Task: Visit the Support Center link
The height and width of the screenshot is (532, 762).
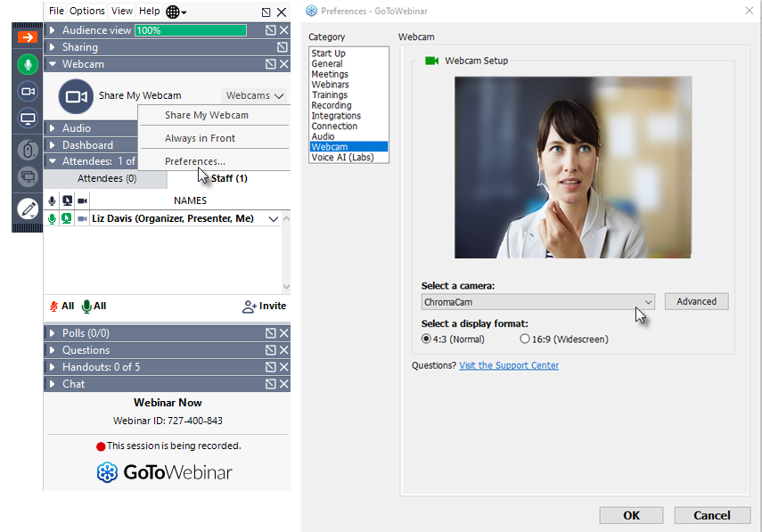Action: pos(508,365)
